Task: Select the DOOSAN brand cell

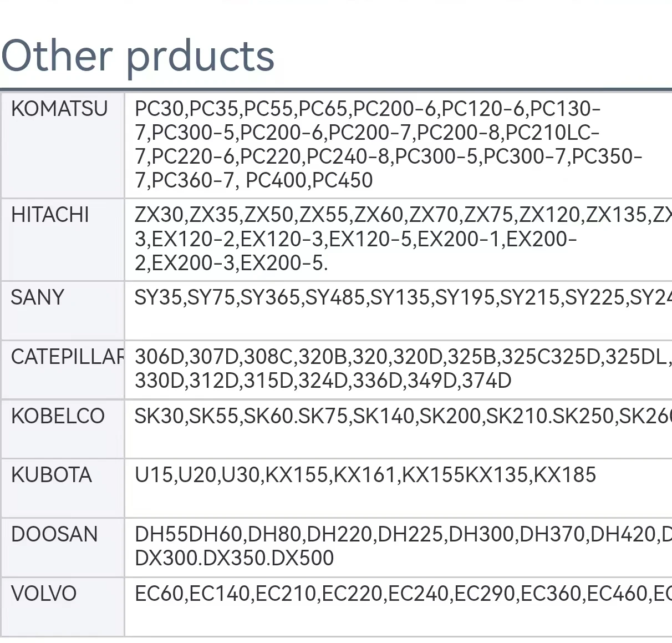Action: [x=54, y=534]
